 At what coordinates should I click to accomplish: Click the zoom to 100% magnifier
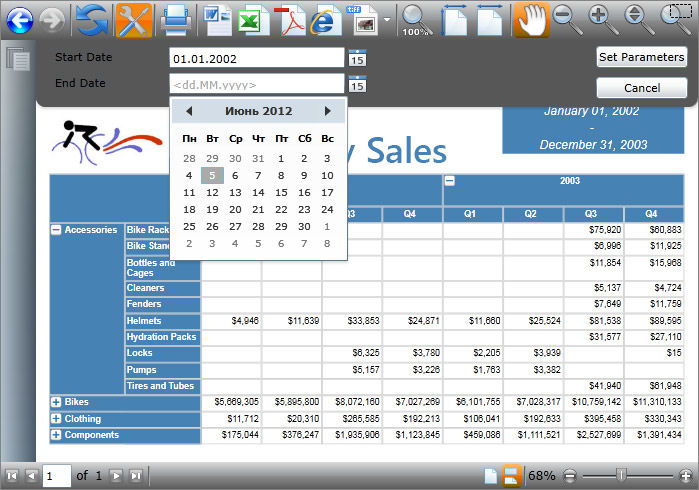(x=416, y=19)
